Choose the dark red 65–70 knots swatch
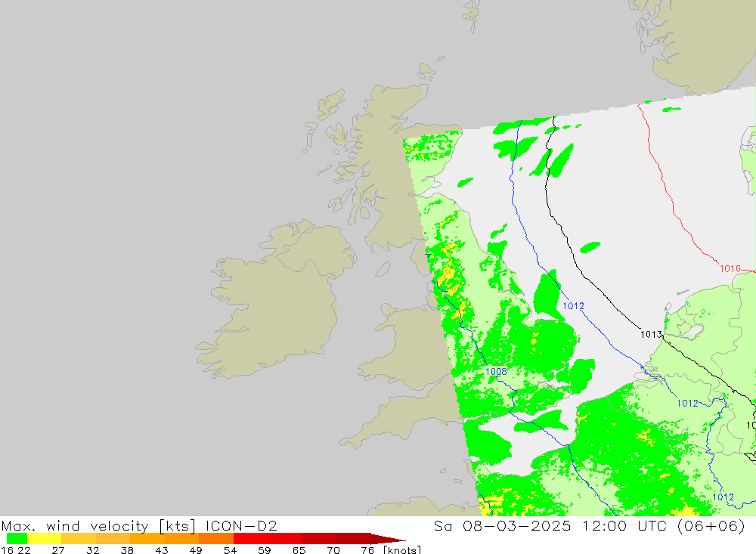756x554 pixels. coord(319,539)
